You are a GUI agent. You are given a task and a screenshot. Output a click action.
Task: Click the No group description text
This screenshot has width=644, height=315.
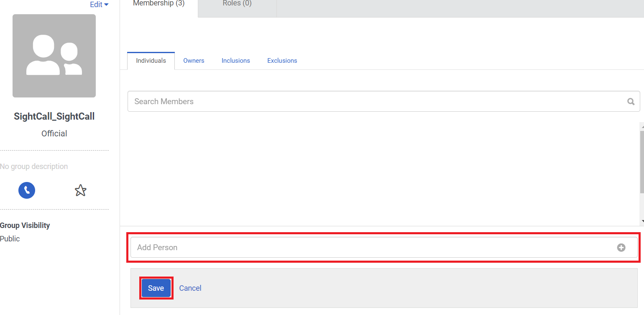(x=34, y=166)
